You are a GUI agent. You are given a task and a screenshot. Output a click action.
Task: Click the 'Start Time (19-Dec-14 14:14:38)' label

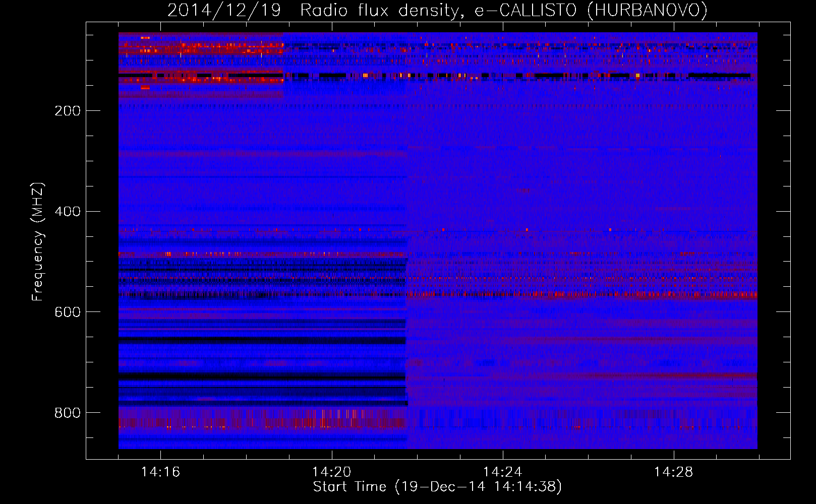[437, 487]
